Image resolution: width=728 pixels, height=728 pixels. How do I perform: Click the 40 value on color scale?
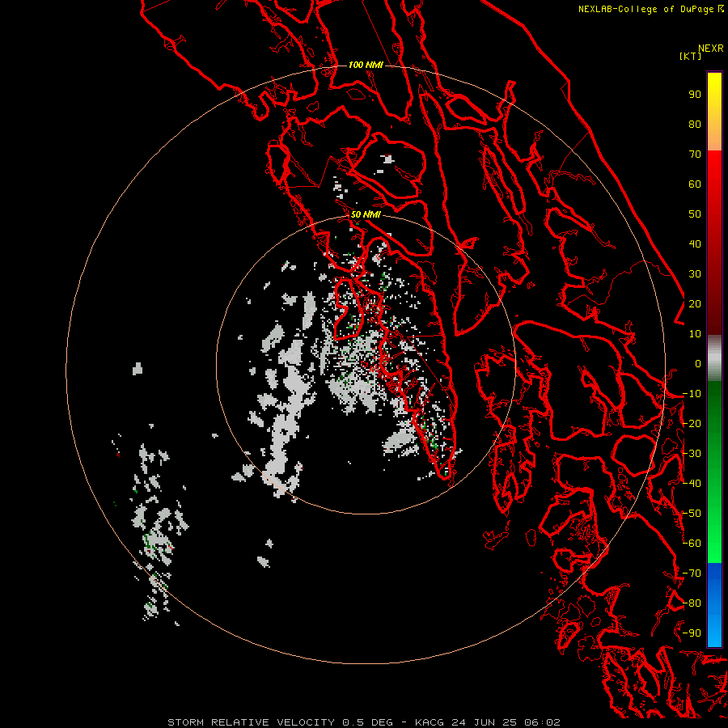695,244
